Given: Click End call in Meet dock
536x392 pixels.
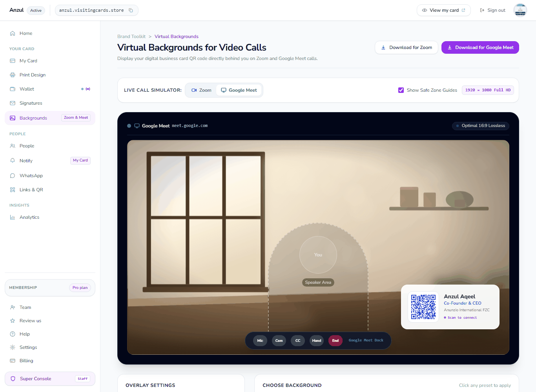Looking at the screenshot, I should (x=335, y=340).
